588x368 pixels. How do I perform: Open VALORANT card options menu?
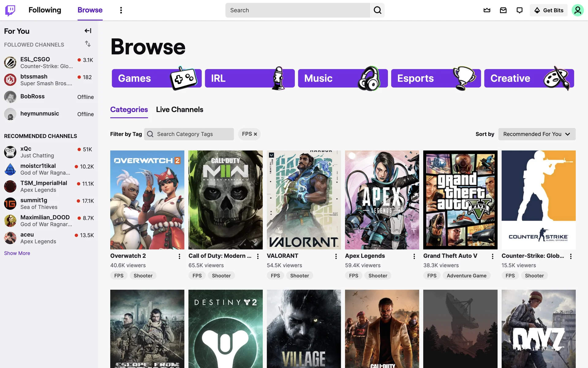click(x=336, y=256)
